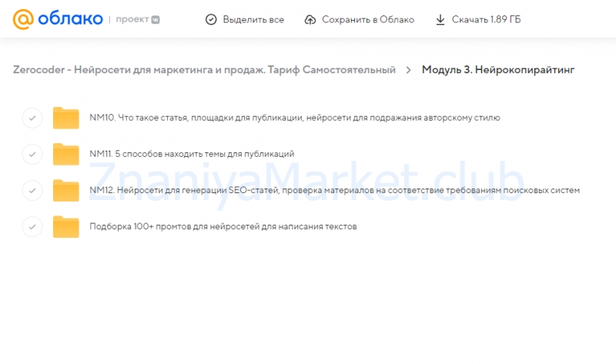Image resolution: width=616 pixels, height=364 pixels.
Task: Click breadcrumb Модуль 3. Нейрокопирайтинг
Action: click(x=498, y=70)
